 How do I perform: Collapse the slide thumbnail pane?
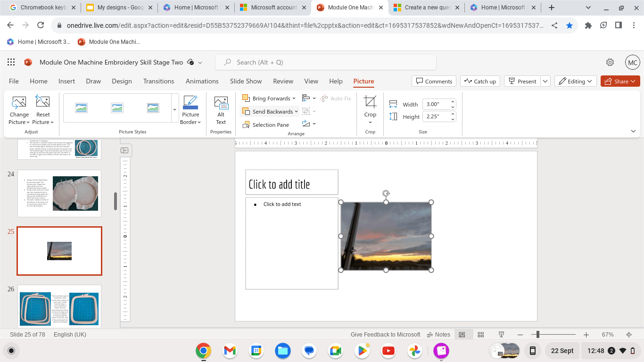click(x=124, y=150)
